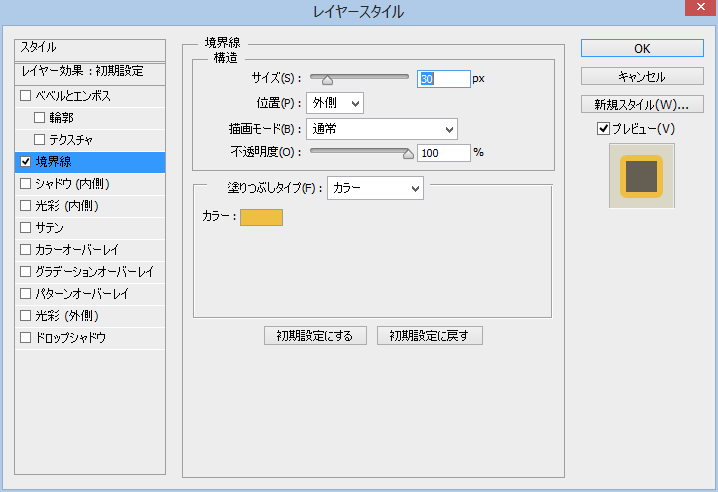Open the 塗りつぶしタイプ dropdown

[x=375, y=188]
